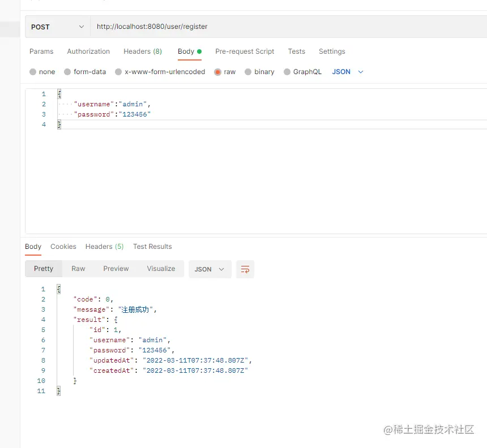Image resolution: width=487 pixels, height=448 pixels.
Task: Open the response Headers (5) tab
Action: [104, 246]
